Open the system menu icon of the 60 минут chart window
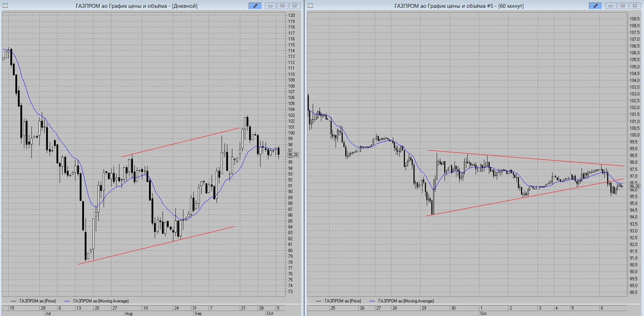Viewport: 644px width, 316px height. (x=311, y=6)
